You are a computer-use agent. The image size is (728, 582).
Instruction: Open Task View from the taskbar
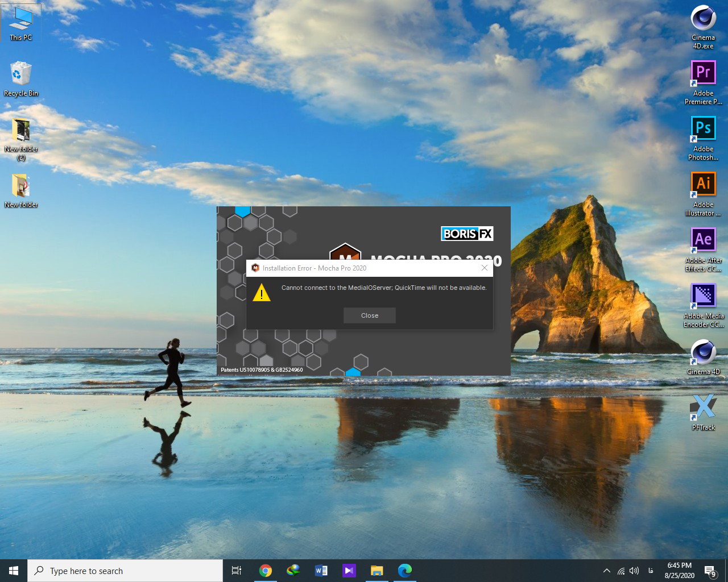(x=237, y=571)
